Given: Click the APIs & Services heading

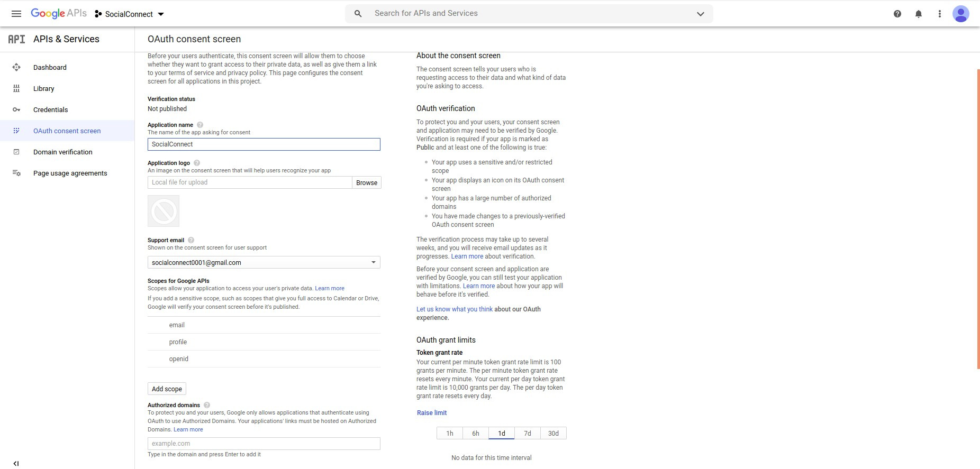Looking at the screenshot, I should click(x=66, y=39).
